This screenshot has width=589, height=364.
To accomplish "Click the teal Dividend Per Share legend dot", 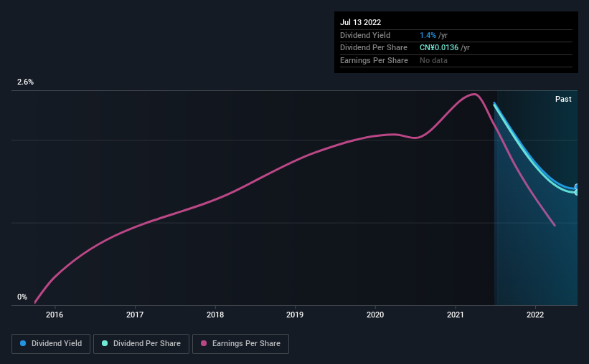I will point(105,343).
